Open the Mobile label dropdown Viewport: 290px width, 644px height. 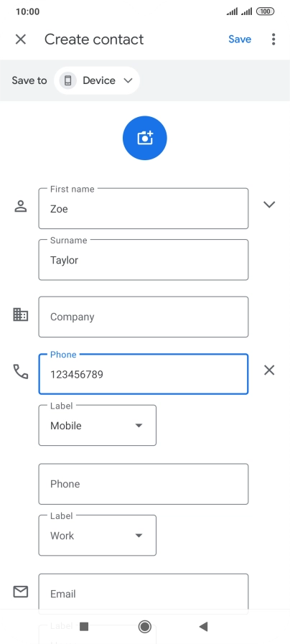(98, 426)
